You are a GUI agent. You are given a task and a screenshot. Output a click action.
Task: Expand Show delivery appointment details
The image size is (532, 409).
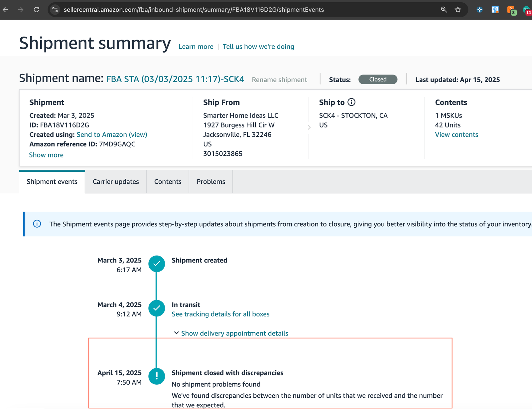click(x=231, y=333)
